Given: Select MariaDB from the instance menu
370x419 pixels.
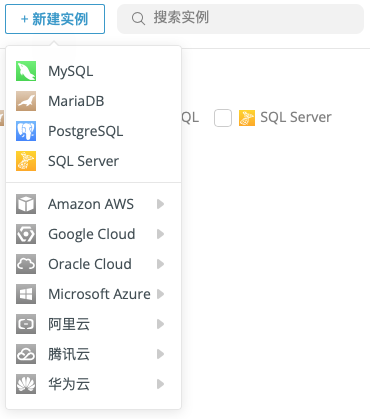Looking at the screenshot, I should point(93,101).
